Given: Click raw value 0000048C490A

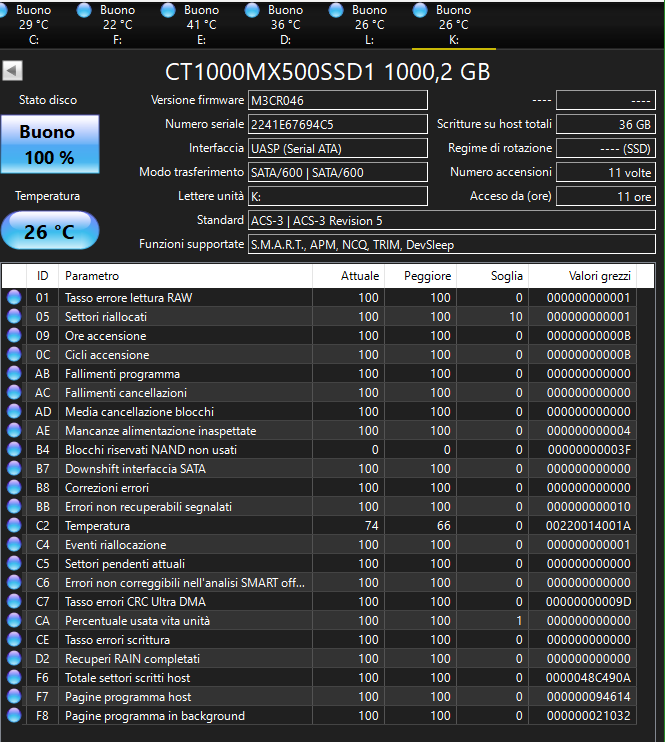Looking at the screenshot, I should coord(588,678).
